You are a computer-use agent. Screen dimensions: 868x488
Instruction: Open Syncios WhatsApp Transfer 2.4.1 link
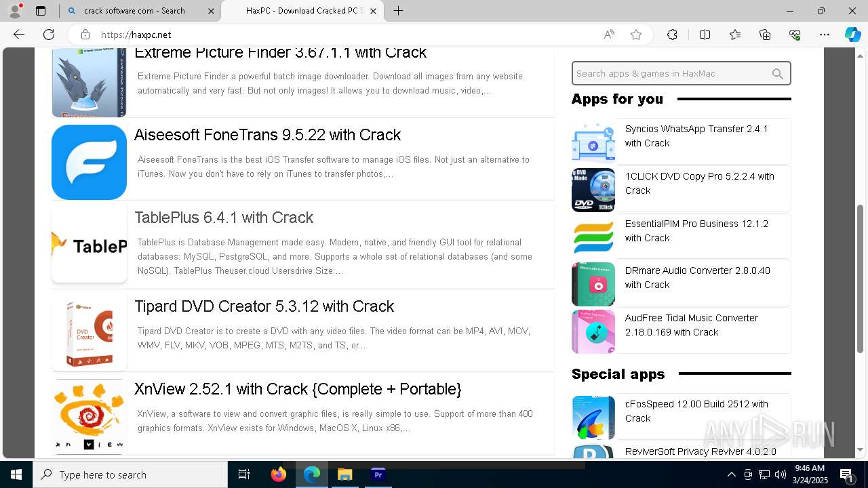696,136
